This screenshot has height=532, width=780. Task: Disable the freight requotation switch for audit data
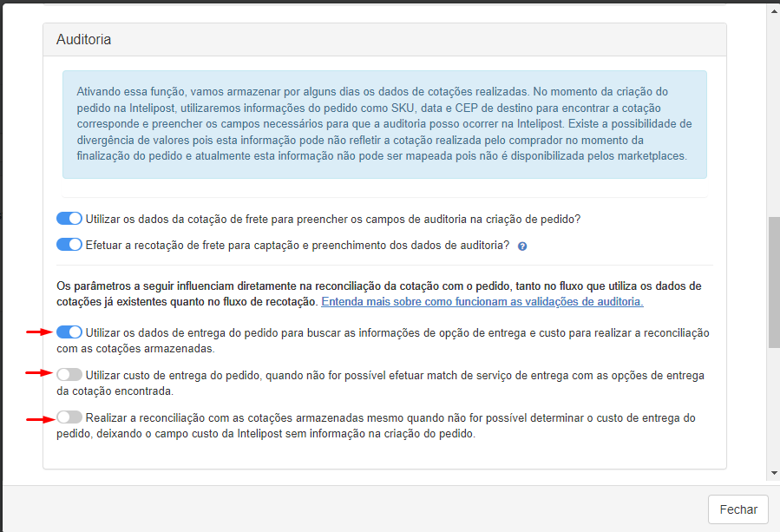(x=69, y=245)
